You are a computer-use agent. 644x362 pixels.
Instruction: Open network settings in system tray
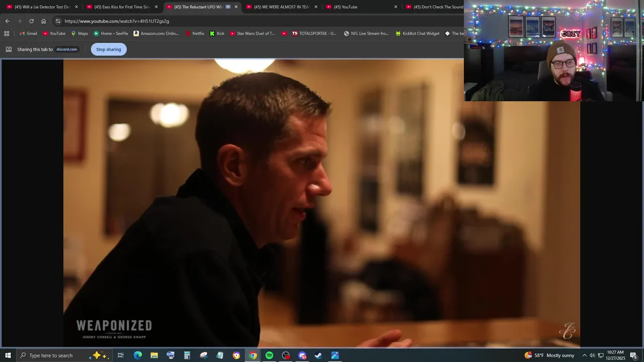point(601,355)
